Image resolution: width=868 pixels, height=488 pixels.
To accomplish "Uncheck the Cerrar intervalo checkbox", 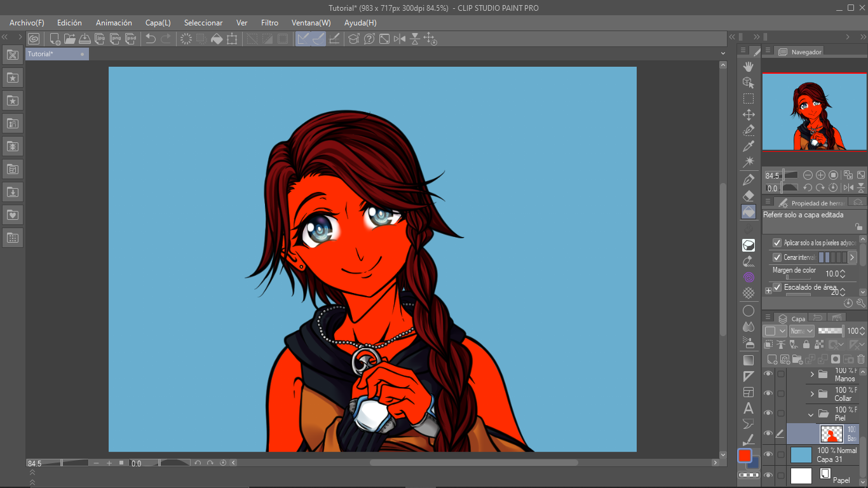I will (777, 257).
